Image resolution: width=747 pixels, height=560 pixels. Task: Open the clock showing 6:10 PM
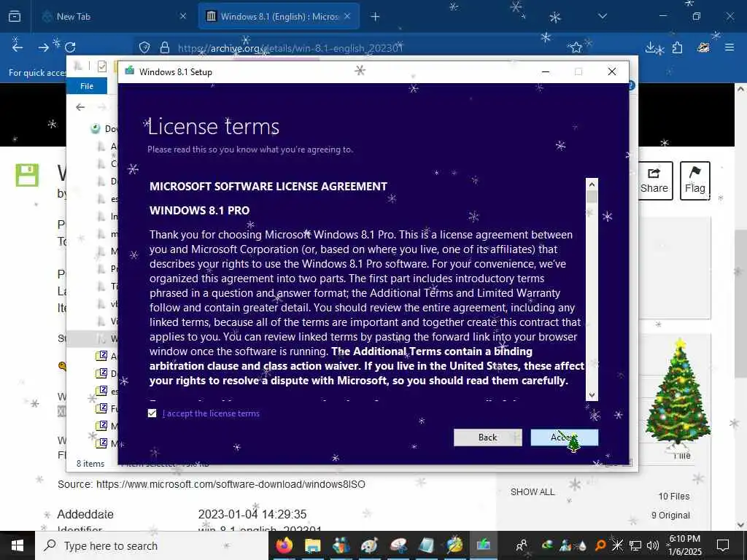(684, 545)
